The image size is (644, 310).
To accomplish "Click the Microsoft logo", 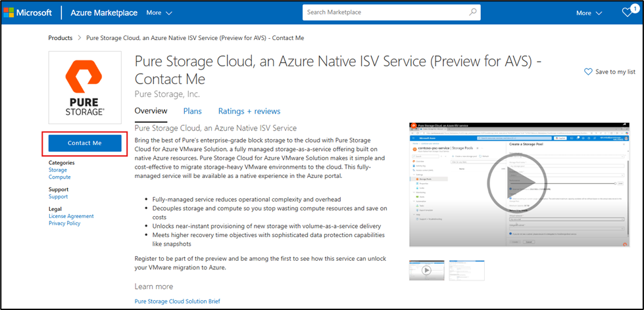I will [x=28, y=12].
